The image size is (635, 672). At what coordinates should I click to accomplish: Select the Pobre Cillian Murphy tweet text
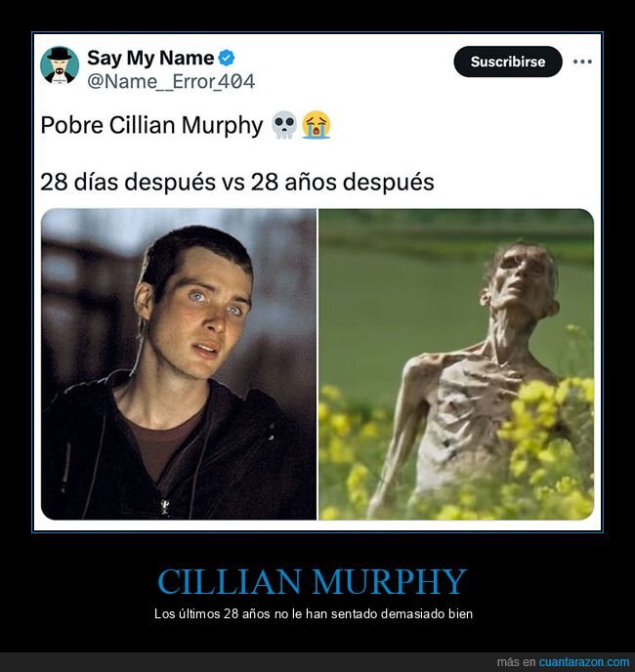[x=151, y=126]
